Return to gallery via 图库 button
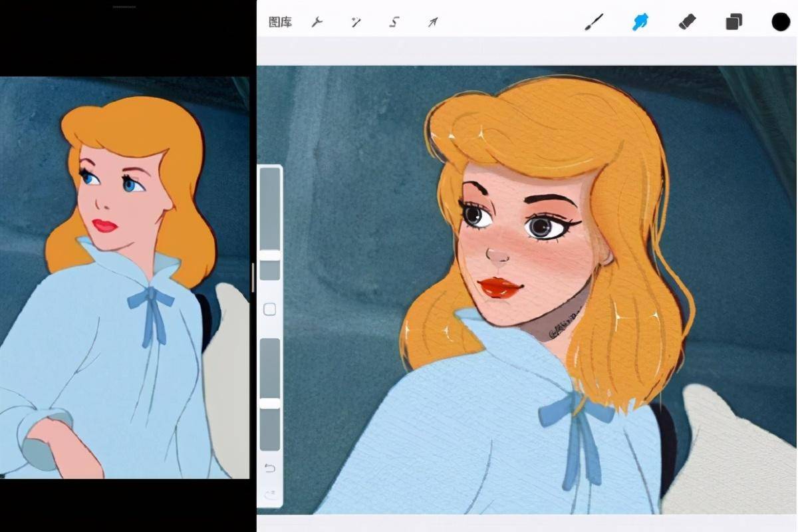Viewport: 798px width, 532px height. (x=280, y=22)
